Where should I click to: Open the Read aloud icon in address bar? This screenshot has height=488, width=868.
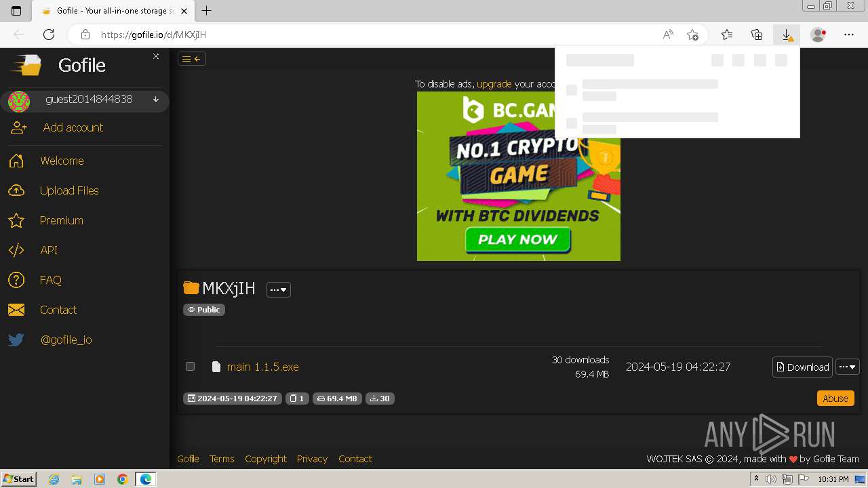[668, 35]
